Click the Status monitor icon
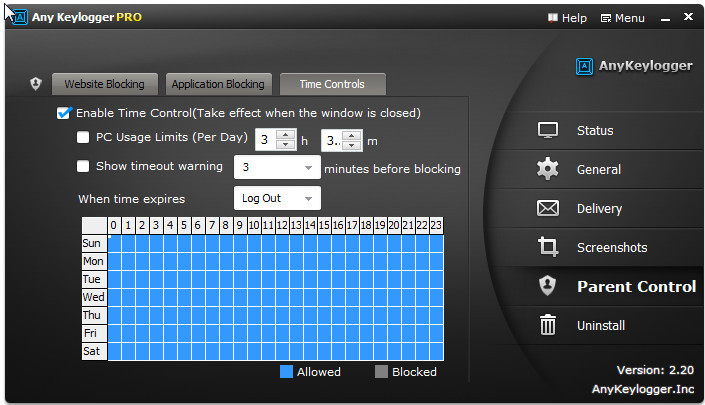Image resolution: width=705 pixels, height=405 pixels. click(548, 130)
